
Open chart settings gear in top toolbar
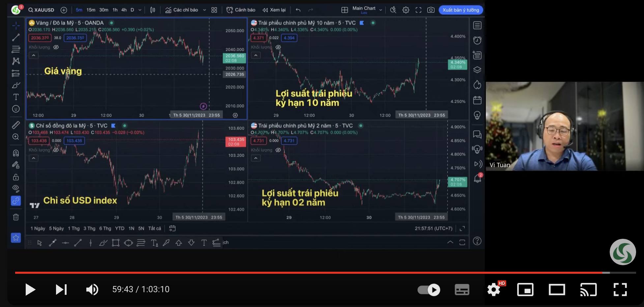pyautogui.click(x=406, y=10)
